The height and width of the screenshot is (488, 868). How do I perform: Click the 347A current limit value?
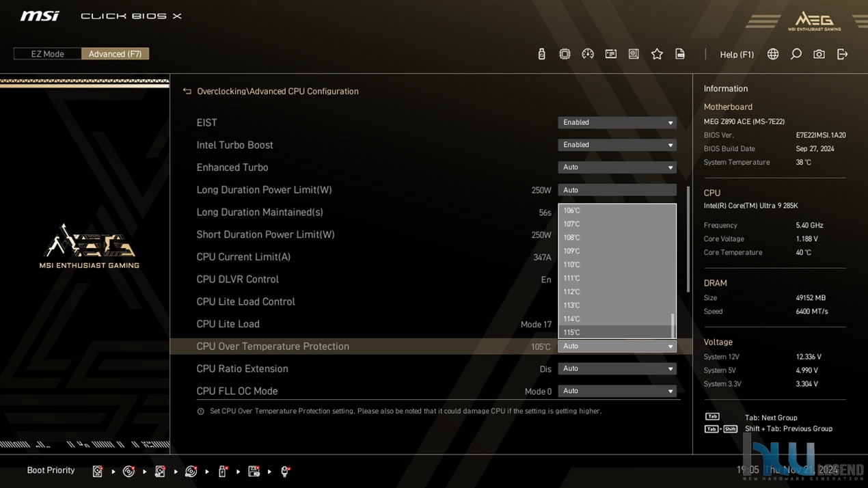(x=542, y=258)
